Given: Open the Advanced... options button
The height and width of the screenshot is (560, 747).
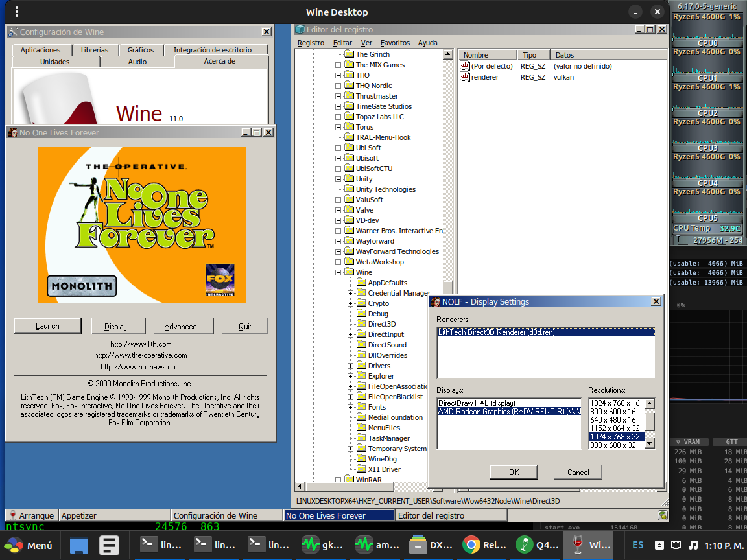Looking at the screenshot, I should [x=184, y=326].
